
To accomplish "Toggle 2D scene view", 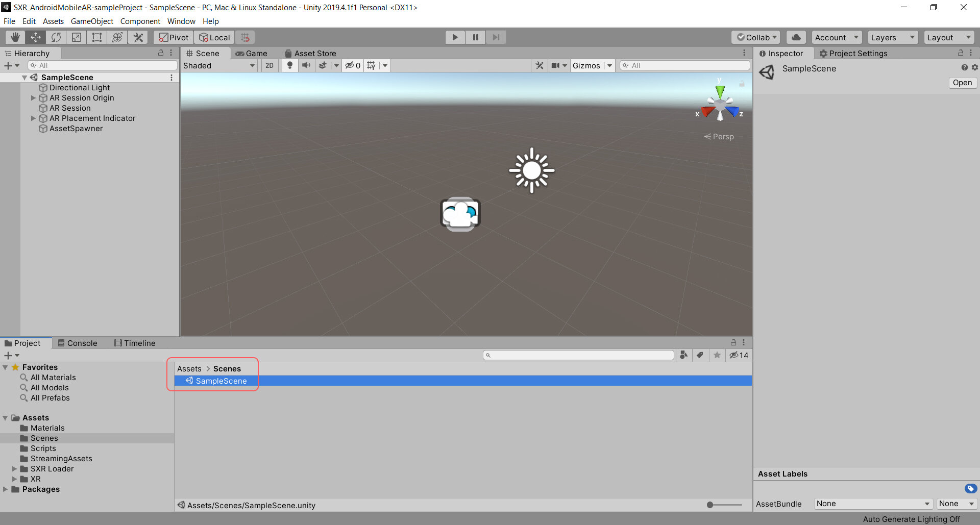I will (269, 65).
